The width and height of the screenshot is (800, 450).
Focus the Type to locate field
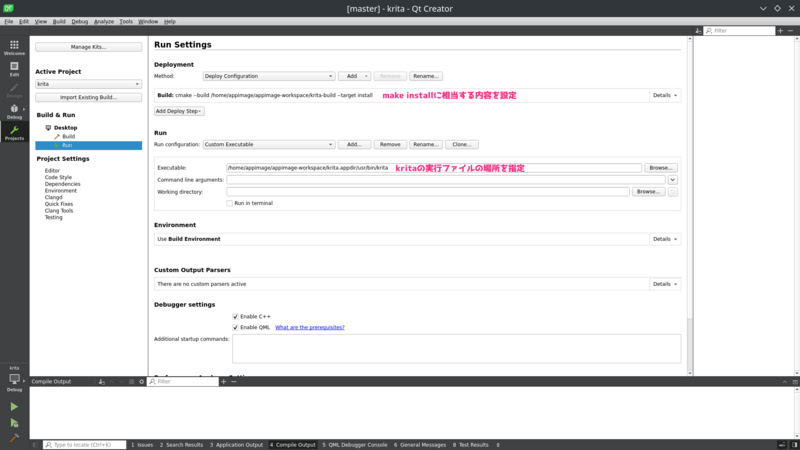(x=84, y=445)
